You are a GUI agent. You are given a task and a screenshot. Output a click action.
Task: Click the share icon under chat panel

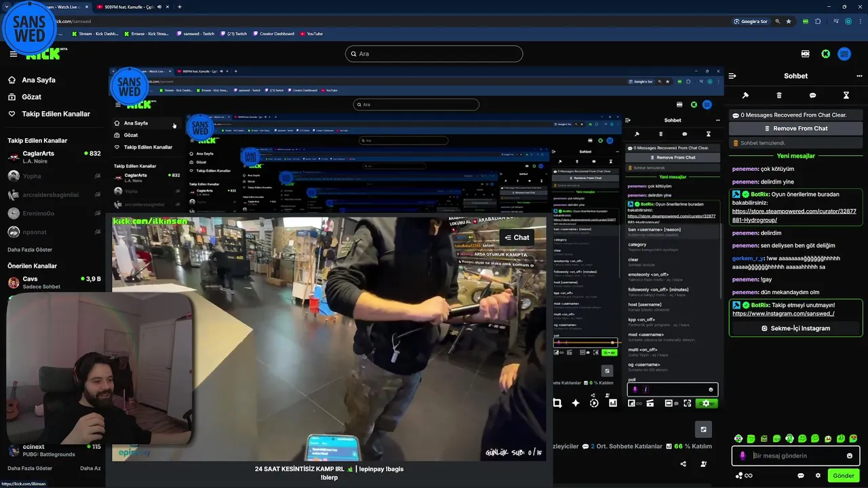[x=683, y=464]
